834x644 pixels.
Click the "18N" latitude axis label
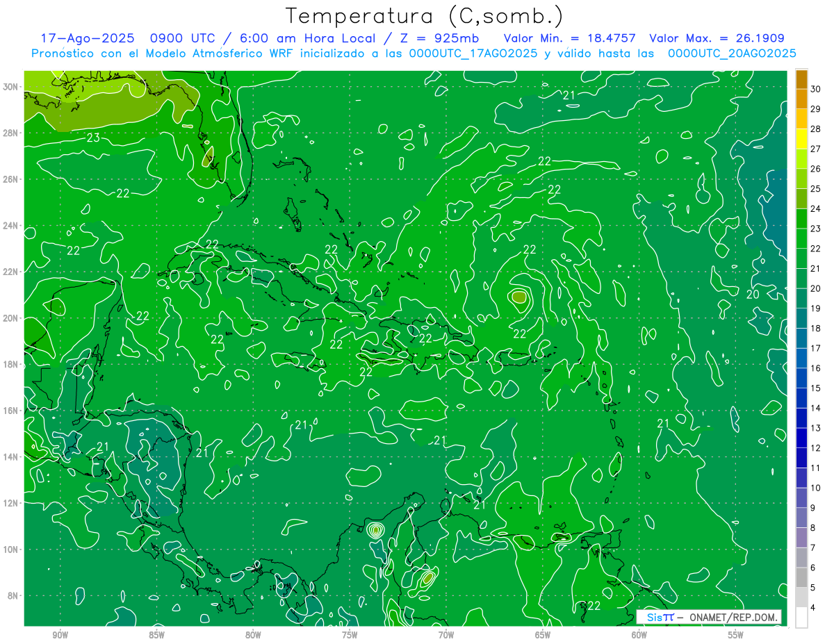10,364
